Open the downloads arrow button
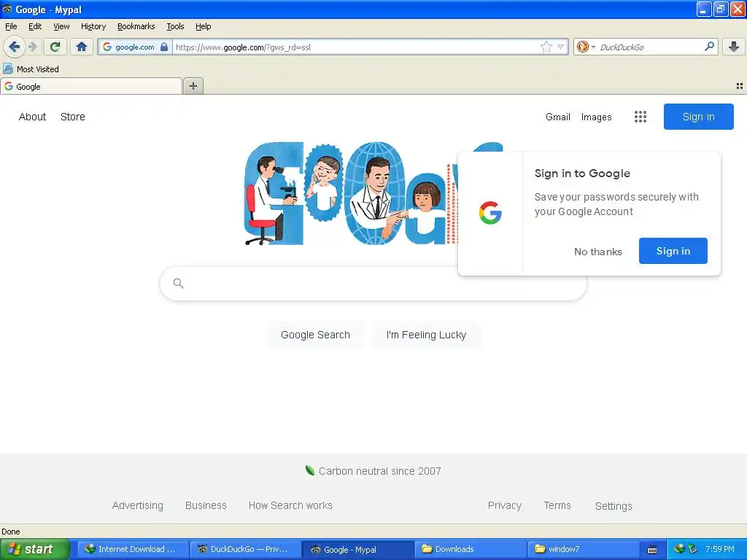Screen dimensions: 747x560 coord(734,47)
